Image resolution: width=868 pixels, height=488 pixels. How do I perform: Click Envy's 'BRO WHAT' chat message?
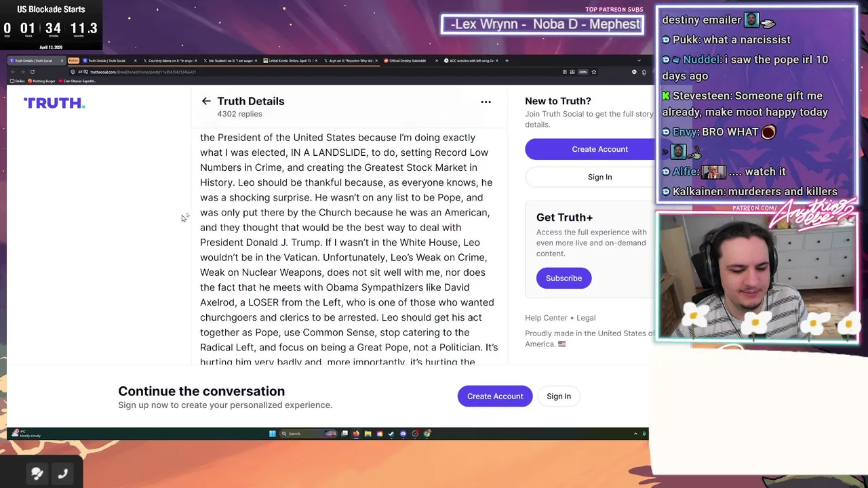[x=719, y=131]
